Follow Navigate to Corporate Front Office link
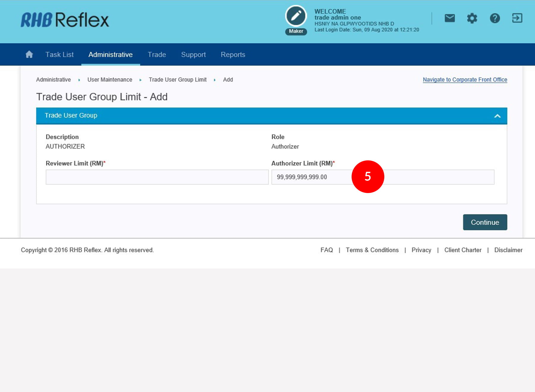The image size is (535, 392). (x=465, y=80)
